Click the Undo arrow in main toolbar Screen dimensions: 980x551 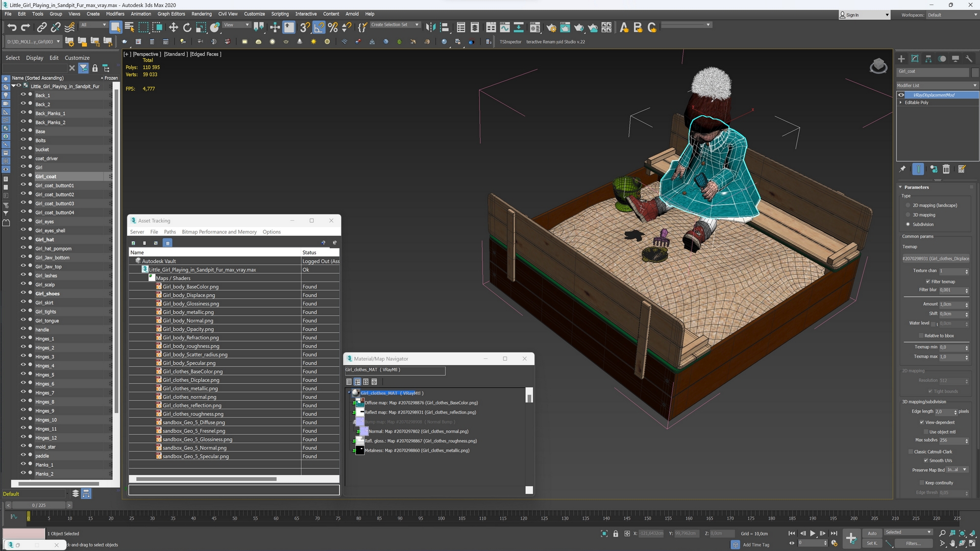(12, 27)
